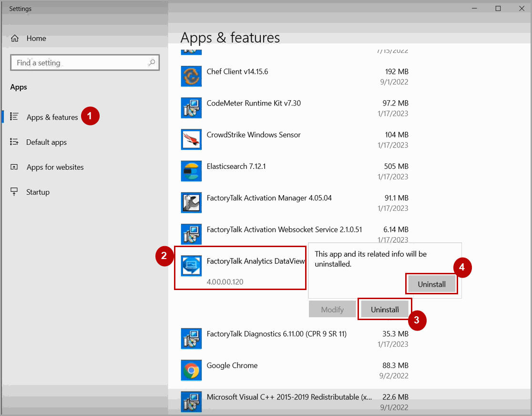Maximize the Settings window
The width and height of the screenshot is (532, 416).
tap(498, 9)
